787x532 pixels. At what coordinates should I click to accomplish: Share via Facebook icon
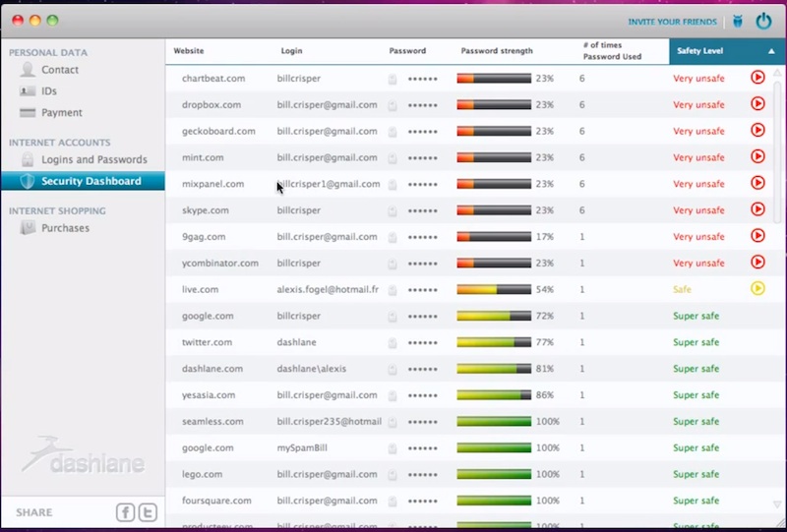(x=126, y=512)
